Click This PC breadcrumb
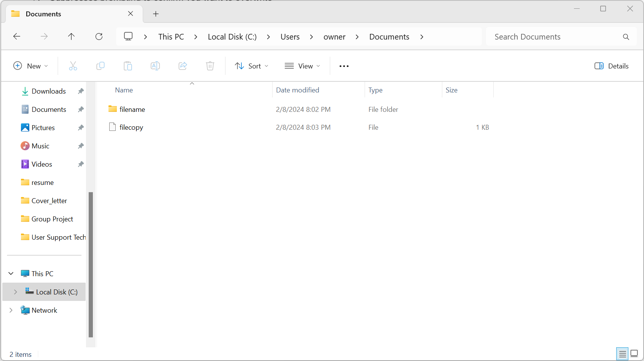This screenshot has height=361, width=644. coord(171,37)
